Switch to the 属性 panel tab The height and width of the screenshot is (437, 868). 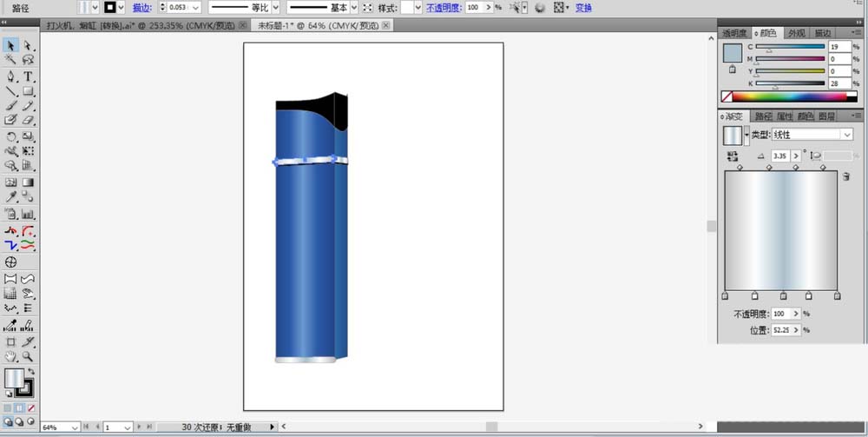tap(785, 116)
